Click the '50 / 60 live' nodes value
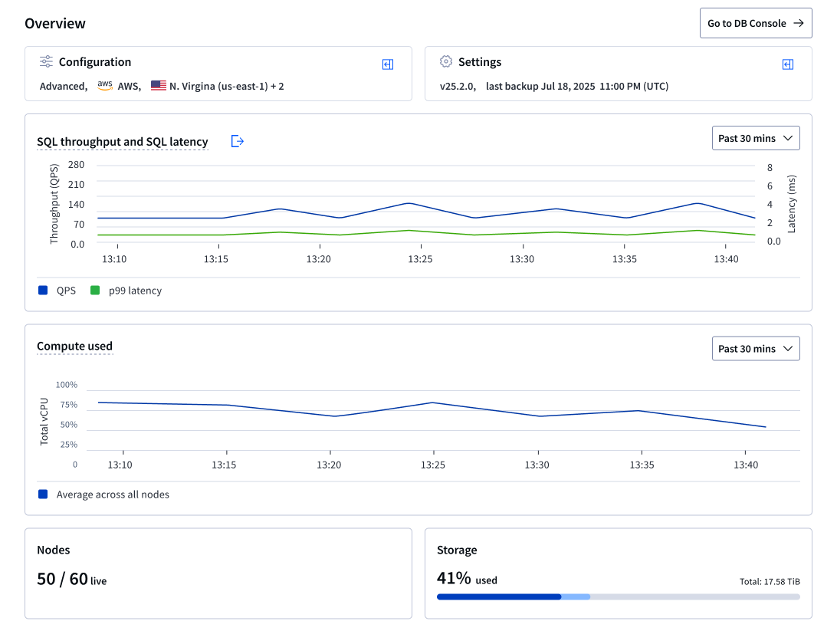Screen dimensions: 837x644 coord(71,580)
